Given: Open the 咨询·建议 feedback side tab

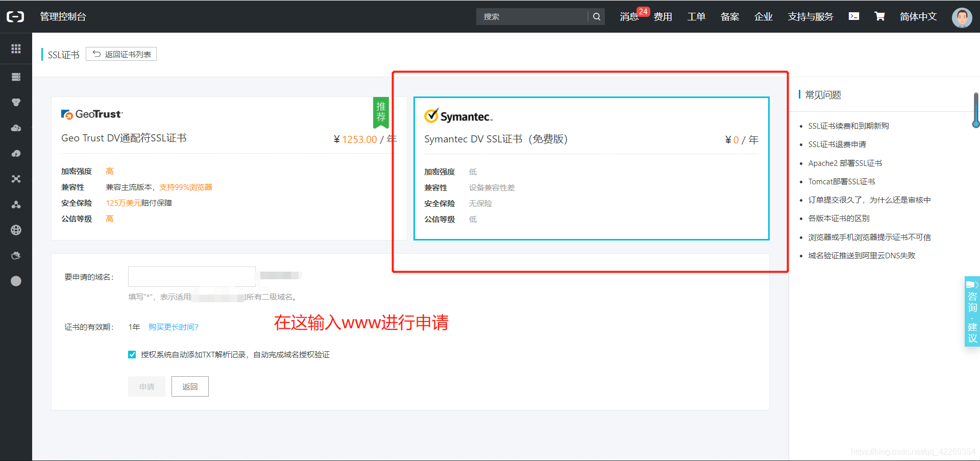Looking at the screenshot, I should 972,311.
